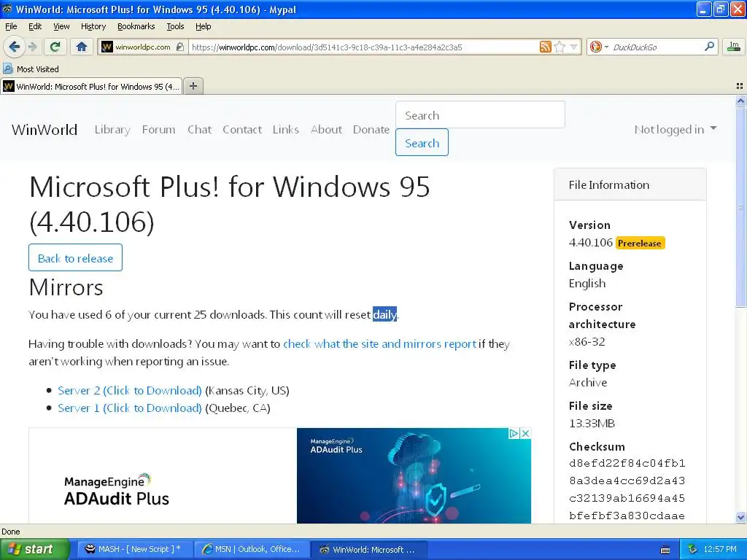Viewport: 747px width, 560px height.
Task: Click the RSS feed icon in address bar
Action: tap(546, 47)
